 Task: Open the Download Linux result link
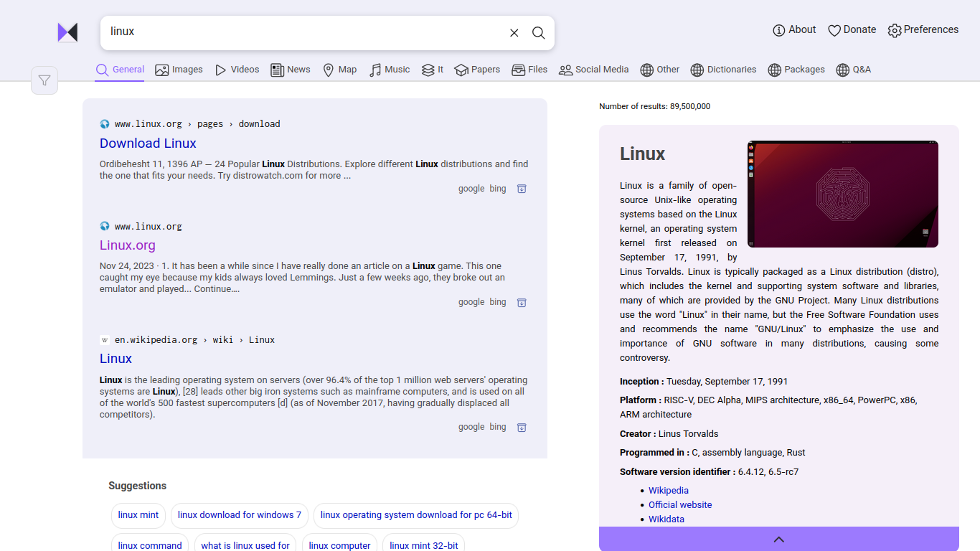[x=148, y=143]
